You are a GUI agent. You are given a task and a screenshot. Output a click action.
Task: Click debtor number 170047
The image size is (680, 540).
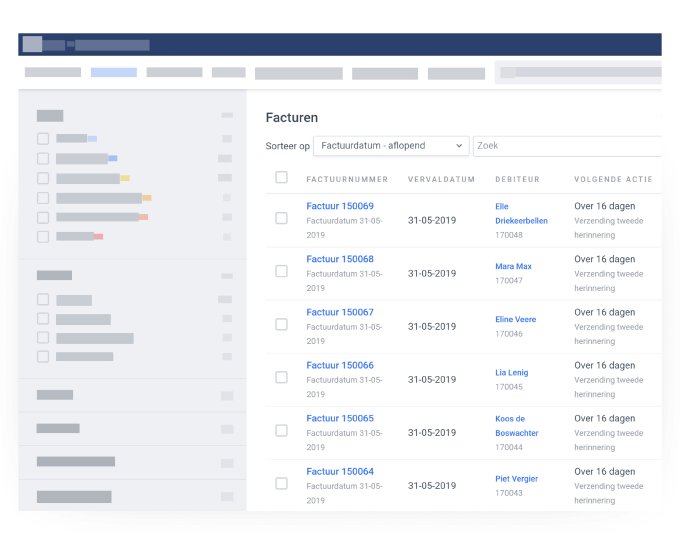[509, 281]
